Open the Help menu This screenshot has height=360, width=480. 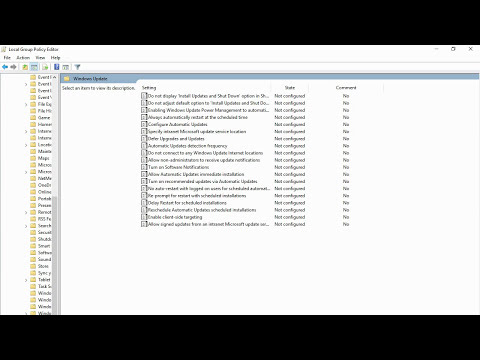pos(55,58)
